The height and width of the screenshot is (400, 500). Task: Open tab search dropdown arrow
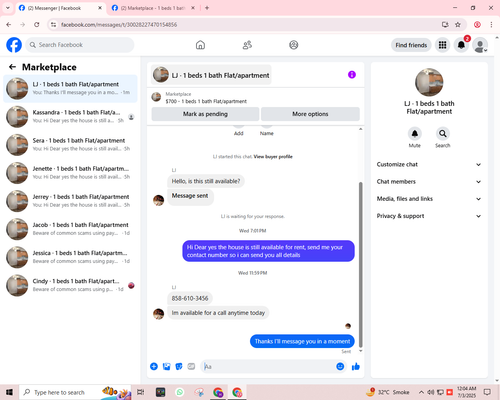[8, 8]
